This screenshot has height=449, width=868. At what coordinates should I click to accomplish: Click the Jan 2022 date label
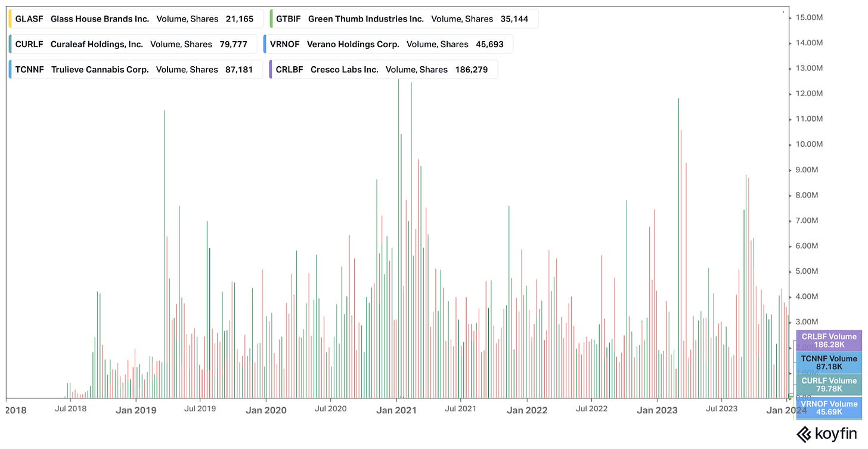pos(528,410)
